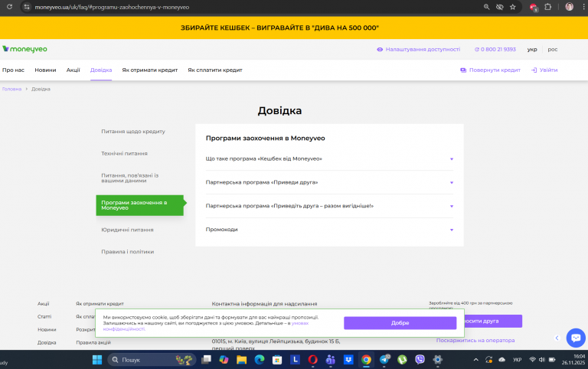Open the Новини menu item
The image size is (588, 369).
pyautogui.click(x=45, y=70)
